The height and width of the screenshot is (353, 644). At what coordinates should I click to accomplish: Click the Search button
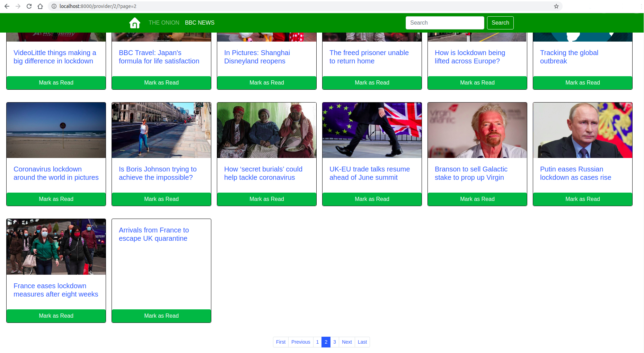point(500,23)
